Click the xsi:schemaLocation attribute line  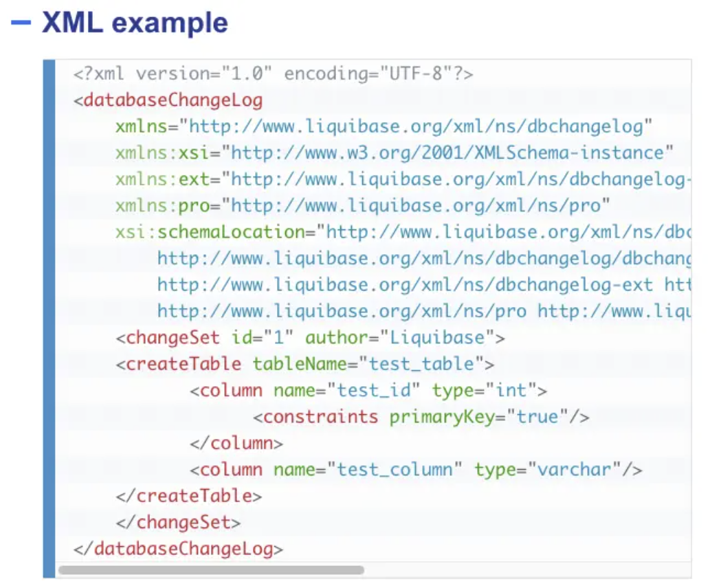pos(403,232)
